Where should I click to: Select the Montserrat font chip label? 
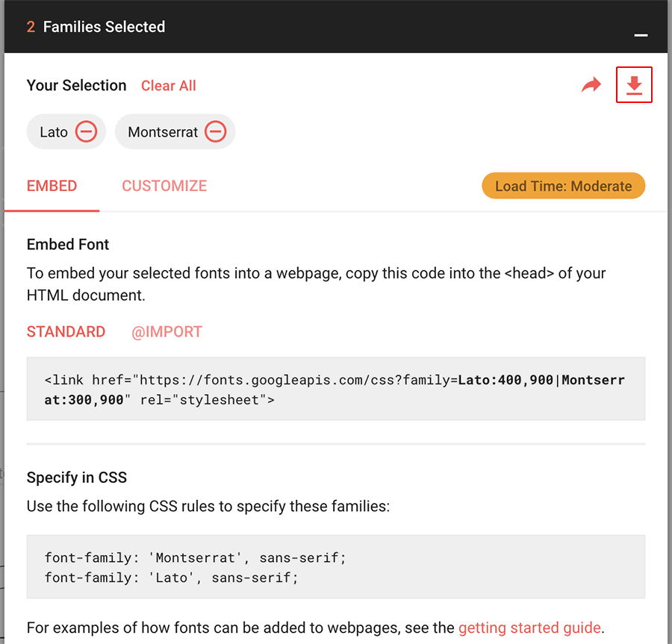coord(163,132)
